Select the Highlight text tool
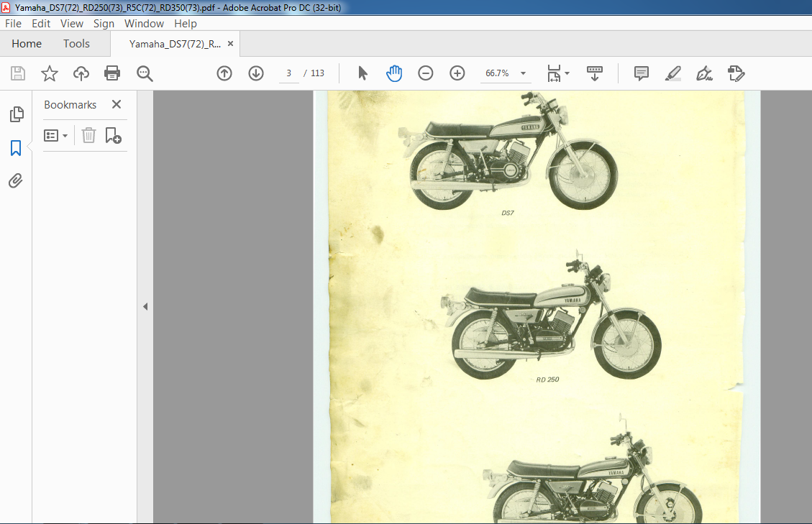The width and height of the screenshot is (812, 524). point(672,73)
